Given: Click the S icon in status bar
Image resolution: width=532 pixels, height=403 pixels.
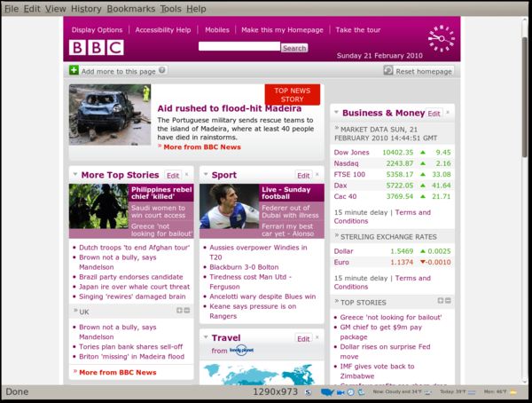Looking at the screenshot, I should [308, 392].
